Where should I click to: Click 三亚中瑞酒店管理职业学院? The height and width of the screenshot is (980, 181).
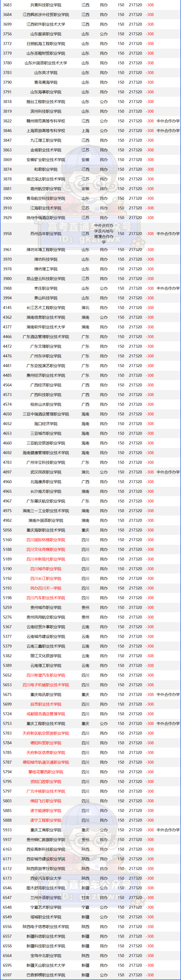(46, 414)
